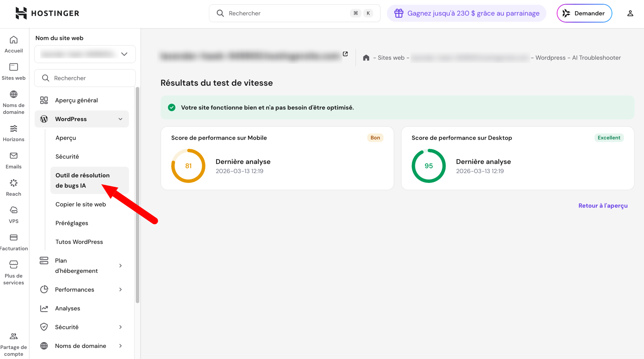Open Plus de services store icon
Image resolution: width=644 pixels, height=359 pixels.
[14, 264]
